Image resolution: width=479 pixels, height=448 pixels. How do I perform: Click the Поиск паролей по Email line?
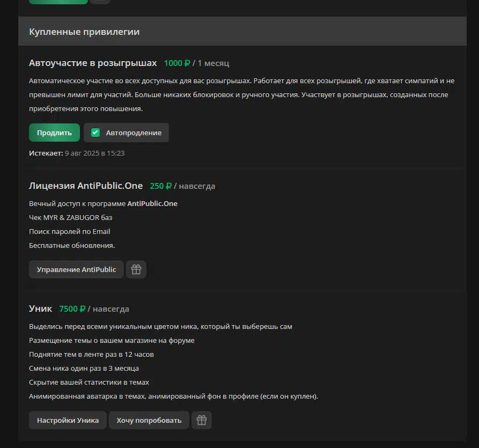point(70,231)
